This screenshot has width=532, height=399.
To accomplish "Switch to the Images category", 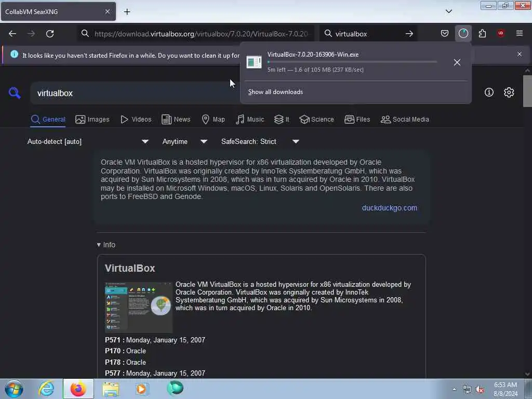I will 92,119.
